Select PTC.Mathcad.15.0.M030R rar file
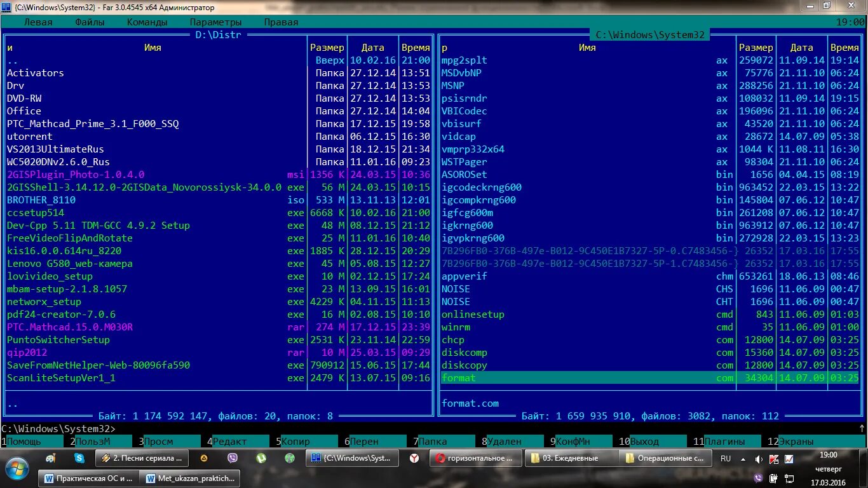The height and width of the screenshot is (488, 868). (x=217, y=327)
